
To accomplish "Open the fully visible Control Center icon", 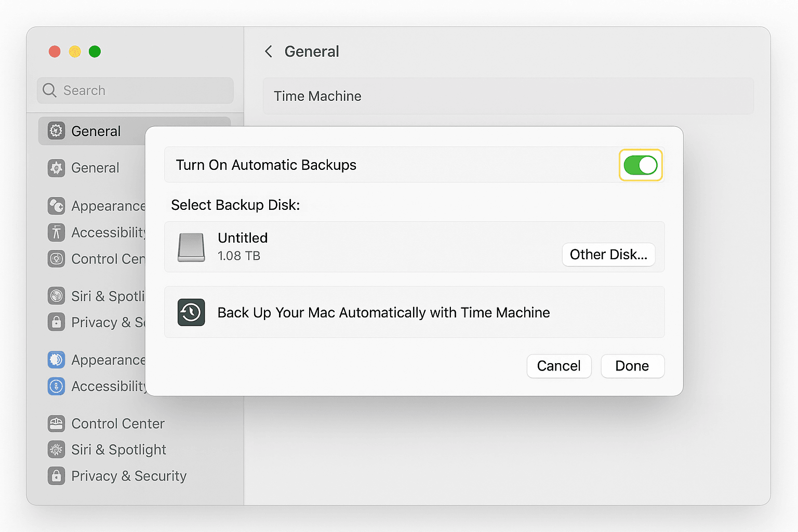I will [x=56, y=423].
